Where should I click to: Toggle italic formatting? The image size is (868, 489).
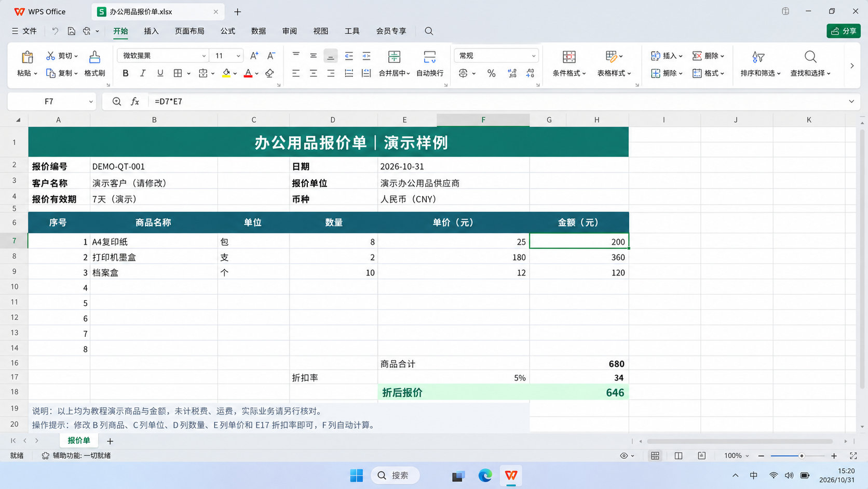[x=142, y=73]
